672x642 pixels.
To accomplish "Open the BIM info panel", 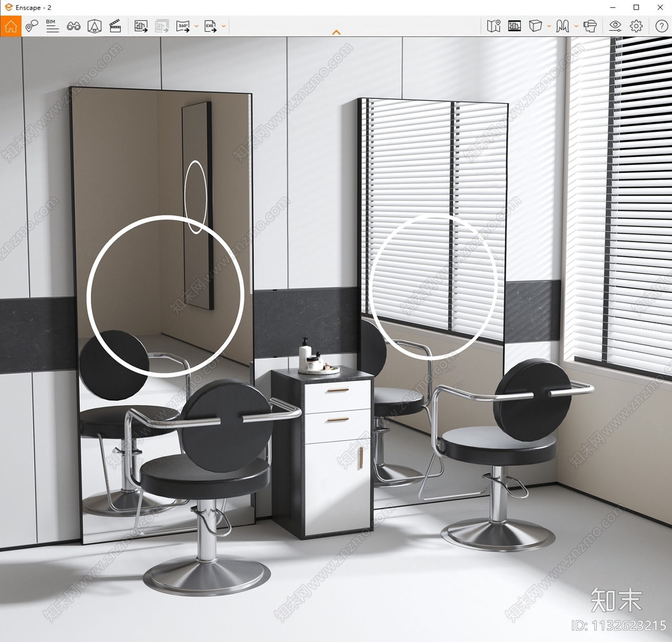I will 52,26.
